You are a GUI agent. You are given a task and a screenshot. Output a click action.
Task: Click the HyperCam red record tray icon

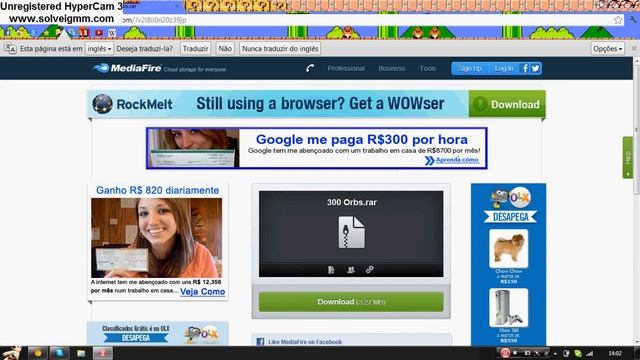(505, 353)
